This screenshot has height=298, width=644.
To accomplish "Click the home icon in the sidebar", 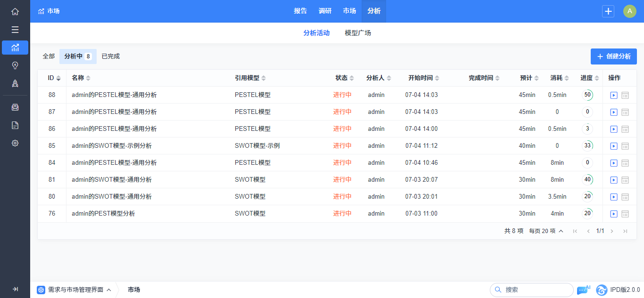I will pos(15,12).
